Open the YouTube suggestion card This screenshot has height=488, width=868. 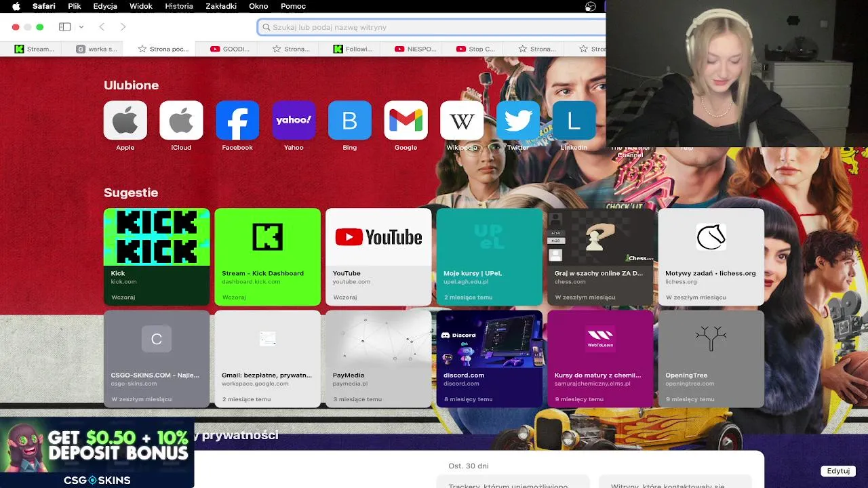pyautogui.click(x=378, y=257)
